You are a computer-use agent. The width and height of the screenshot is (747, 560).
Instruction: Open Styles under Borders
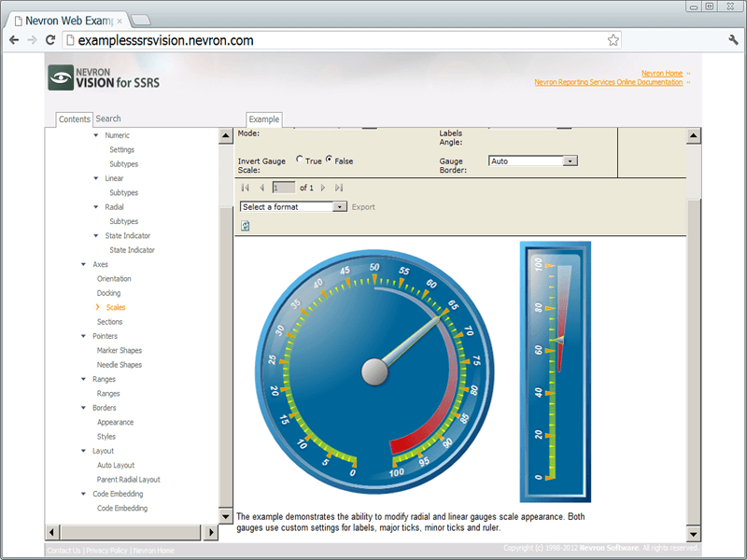[x=106, y=436]
